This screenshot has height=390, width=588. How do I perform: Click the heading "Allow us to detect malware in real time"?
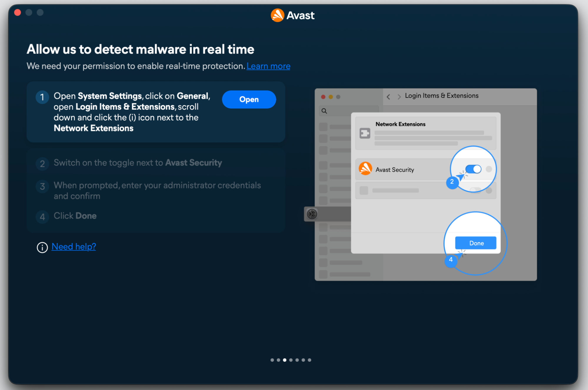pyautogui.click(x=140, y=49)
